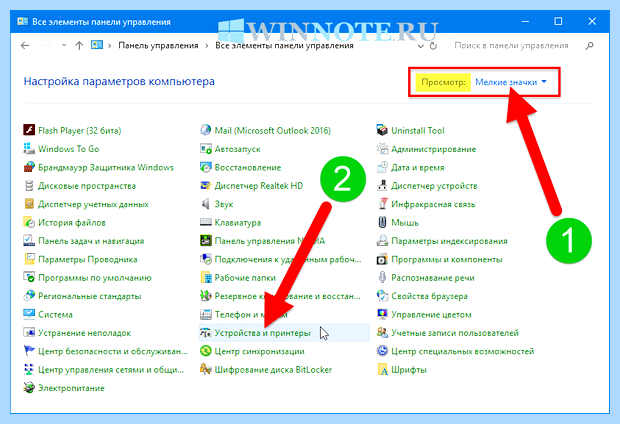620x424 pixels.
Task: Open the Шрифты icon
Action: click(x=382, y=369)
